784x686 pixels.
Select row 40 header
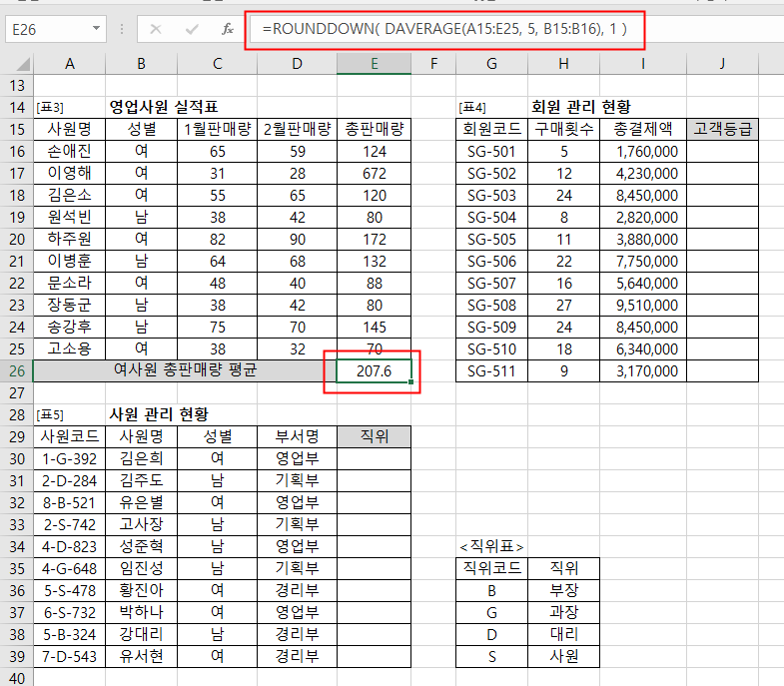click(17, 677)
